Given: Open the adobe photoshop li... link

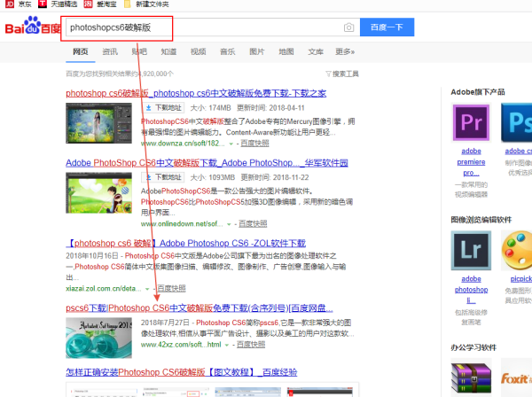Looking at the screenshot, I should click(x=471, y=290).
